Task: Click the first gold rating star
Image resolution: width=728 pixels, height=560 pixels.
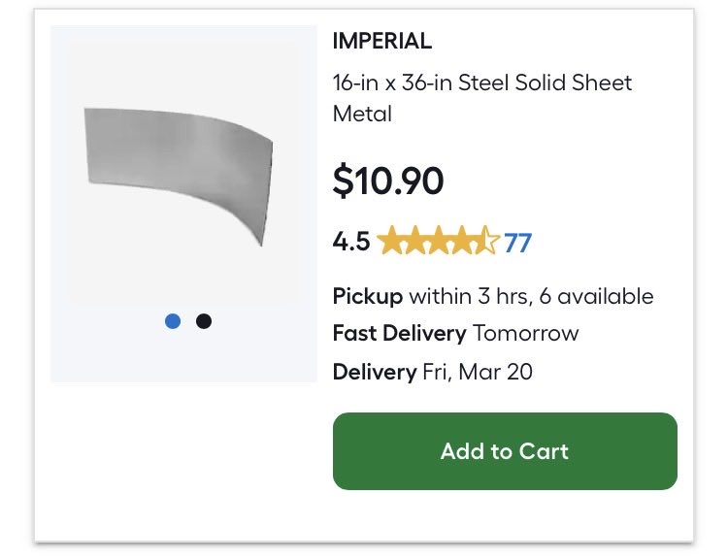Action: 388,241
